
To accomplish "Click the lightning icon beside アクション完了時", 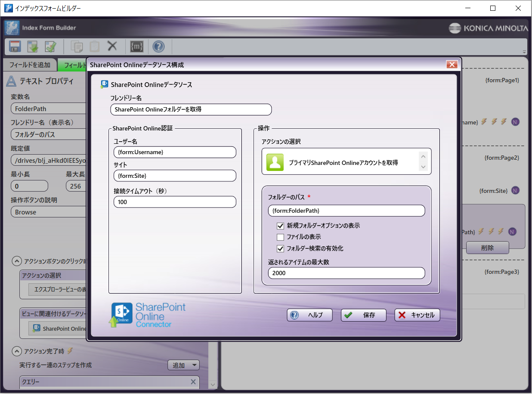I will click(70, 351).
